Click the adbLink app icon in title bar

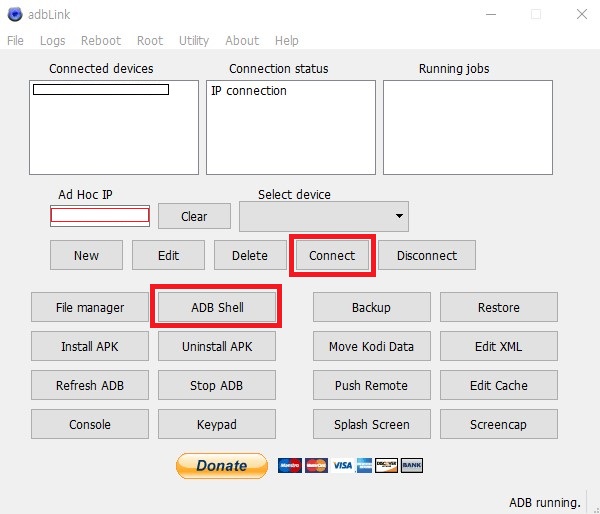click(x=15, y=14)
